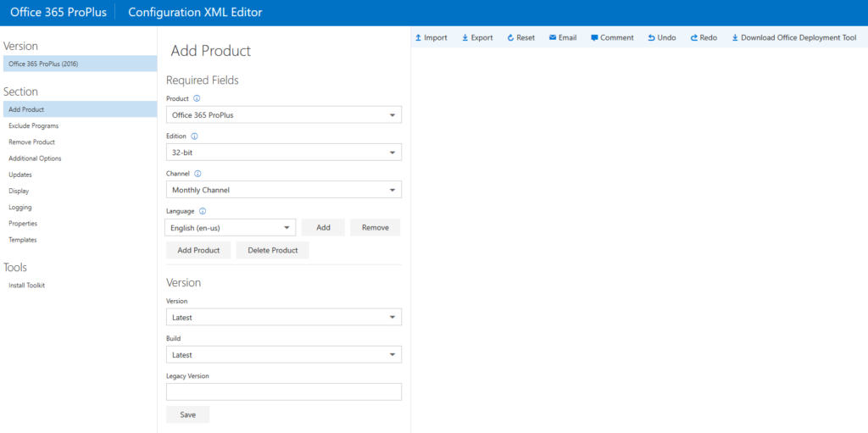Click the Remove language button

[x=376, y=228]
